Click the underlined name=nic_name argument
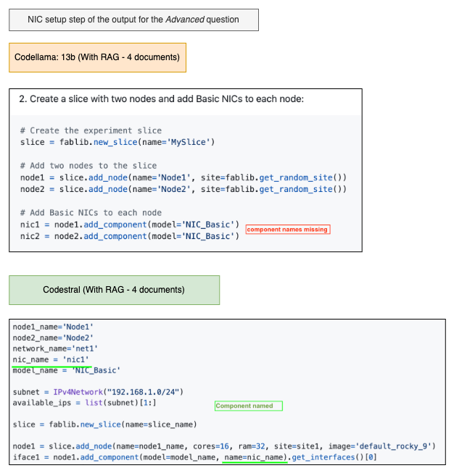454x476 pixels. (x=255, y=457)
